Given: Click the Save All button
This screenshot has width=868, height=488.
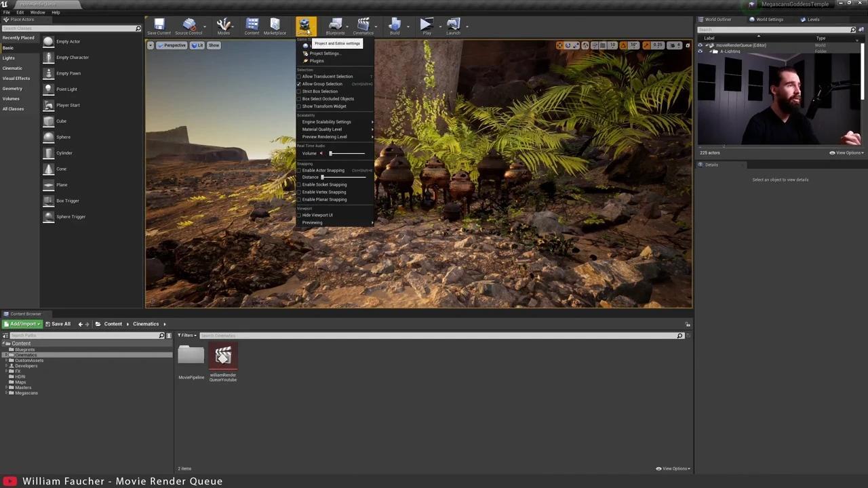Looking at the screenshot, I should (x=60, y=323).
